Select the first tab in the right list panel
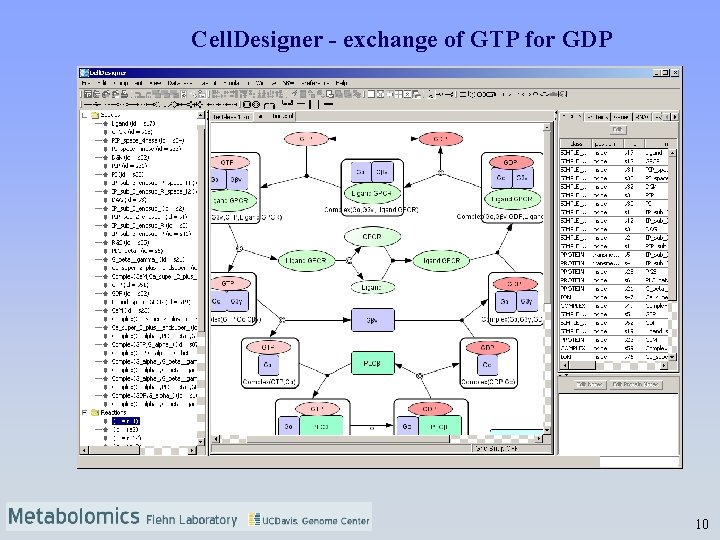 pyautogui.click(x=571, y=117)
